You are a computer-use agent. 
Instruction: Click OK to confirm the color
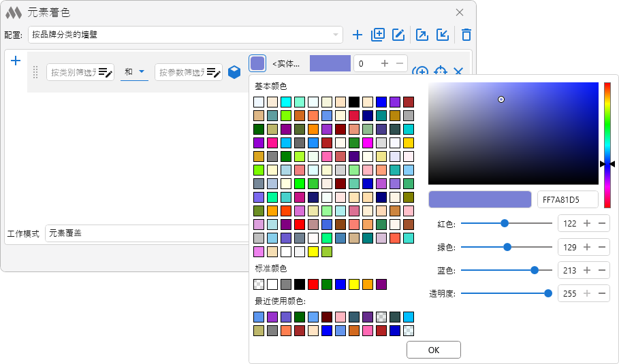pyautogui.click(x=434, y=350)
